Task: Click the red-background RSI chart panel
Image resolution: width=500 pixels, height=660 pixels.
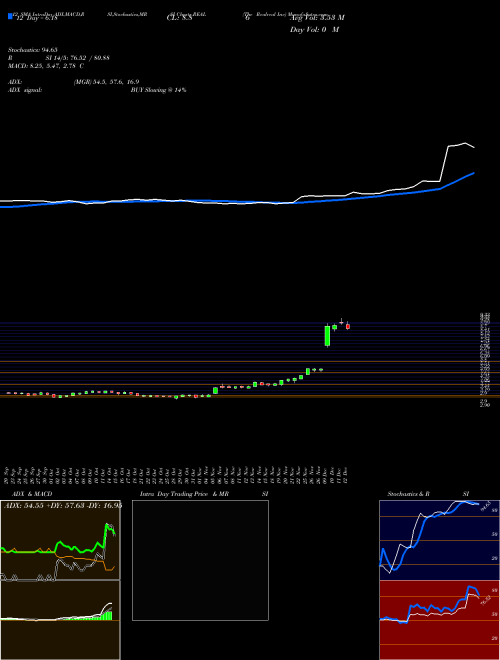Action: coord(439,620)
